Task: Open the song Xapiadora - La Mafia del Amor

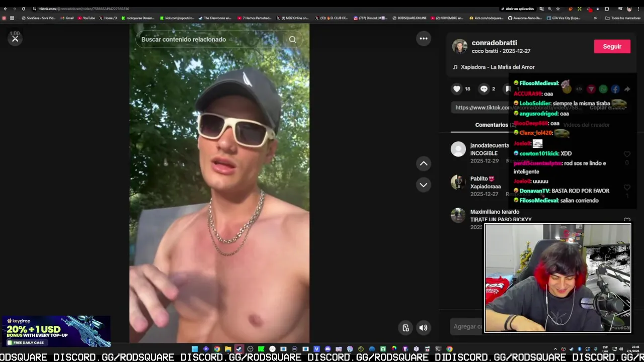Action: click(x=497, y=67)
